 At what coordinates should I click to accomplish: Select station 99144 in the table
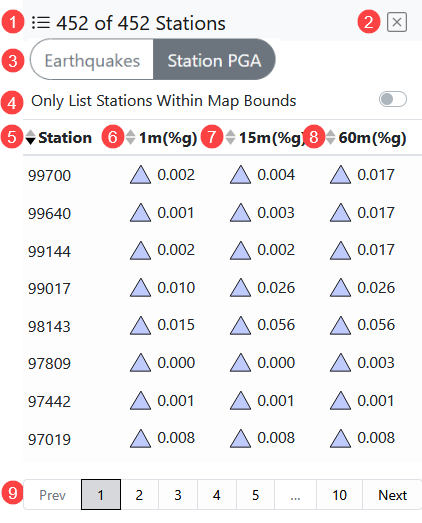click(x=49, y=251)
